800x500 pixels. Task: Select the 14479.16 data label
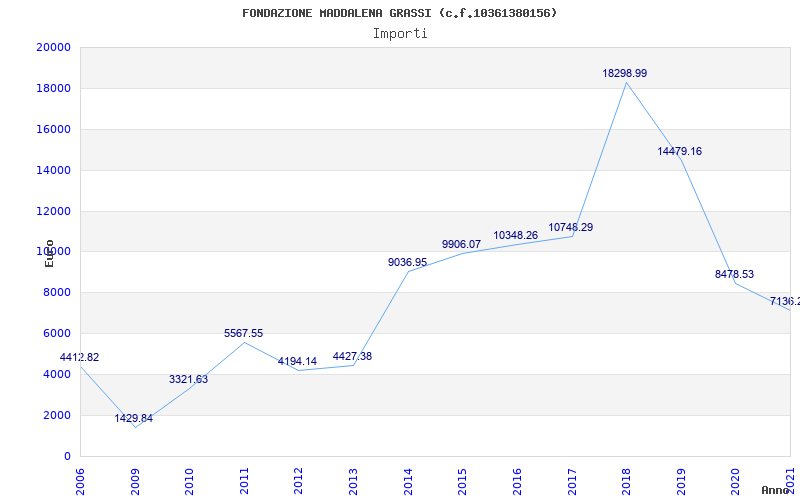[x=680, y=152]
